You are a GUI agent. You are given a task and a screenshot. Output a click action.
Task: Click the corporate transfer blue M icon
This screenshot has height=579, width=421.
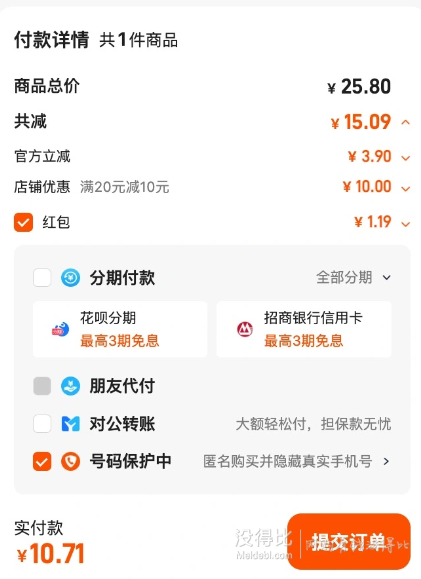coord(70,424)
